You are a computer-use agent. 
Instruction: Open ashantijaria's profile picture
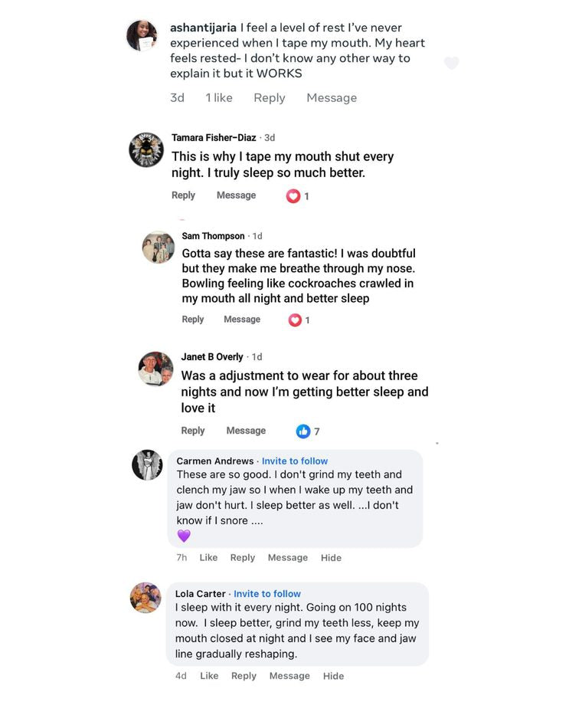click(142, 35)
